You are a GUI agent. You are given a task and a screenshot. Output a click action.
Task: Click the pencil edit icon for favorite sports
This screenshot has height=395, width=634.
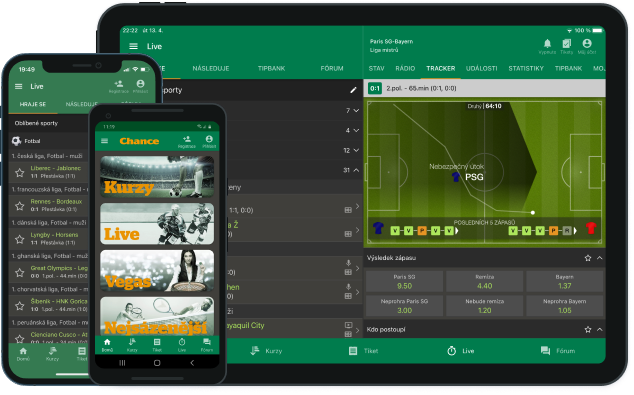tap(353, 90)
